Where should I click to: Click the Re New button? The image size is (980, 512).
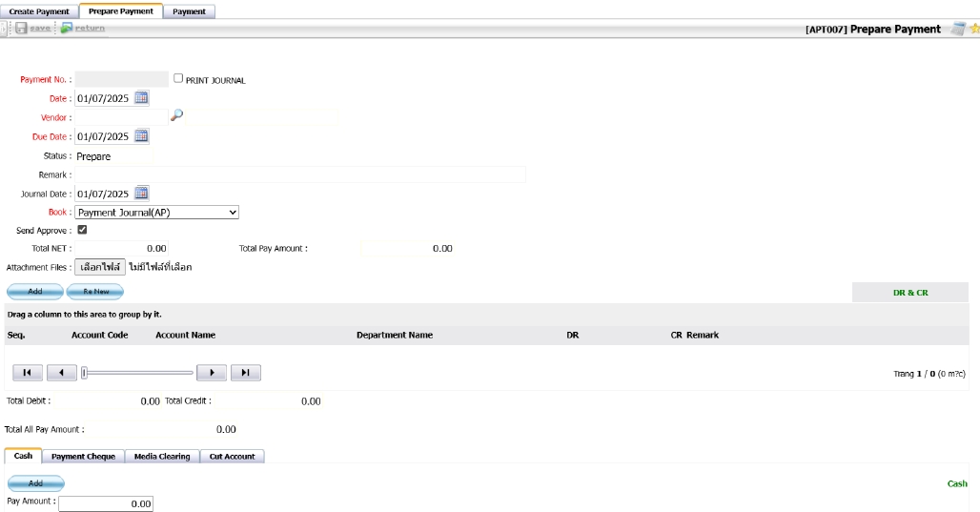(95, 292)
